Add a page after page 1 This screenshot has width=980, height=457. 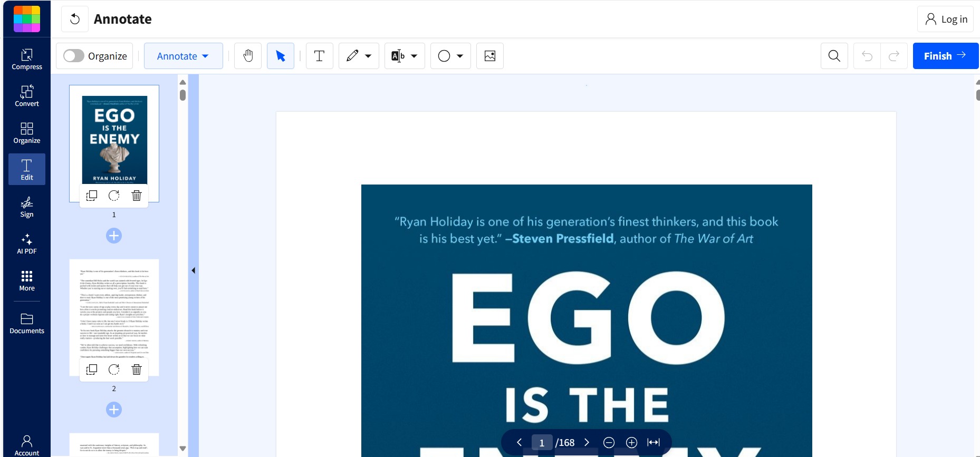[114, 236]
